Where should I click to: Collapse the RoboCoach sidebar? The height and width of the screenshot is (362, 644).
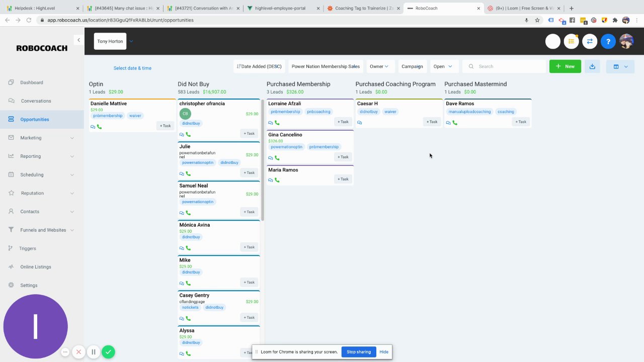click(x=78, y=40)
